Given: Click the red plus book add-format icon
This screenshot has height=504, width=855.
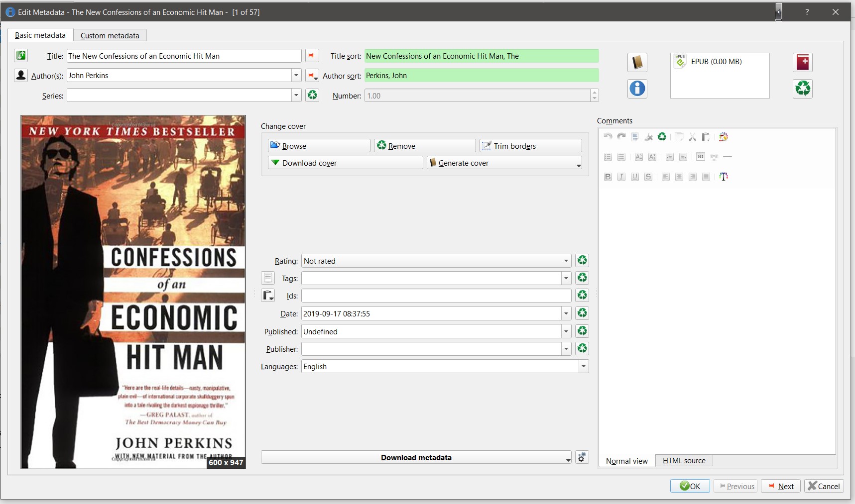Looking at the screenshot, I should click(802, 63).
